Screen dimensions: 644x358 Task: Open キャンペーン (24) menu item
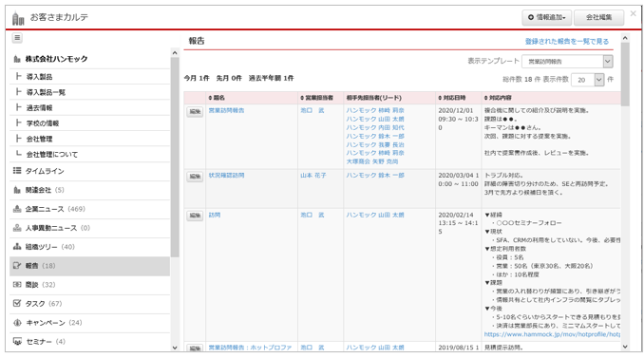tap(89, 323)
